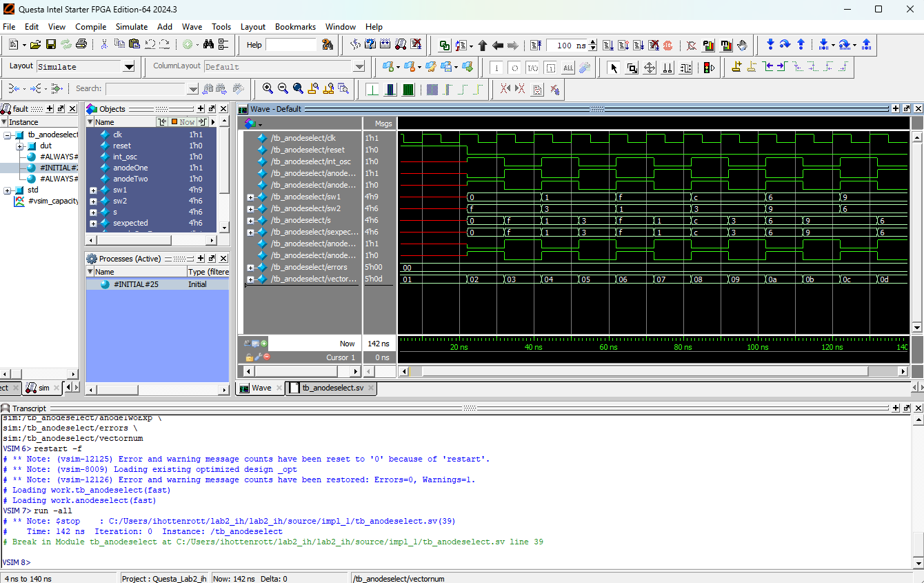Click the Break simulation hand icon
Image resolution: width=924 pixels, height=583 pixels.
(x=742, y=46)
